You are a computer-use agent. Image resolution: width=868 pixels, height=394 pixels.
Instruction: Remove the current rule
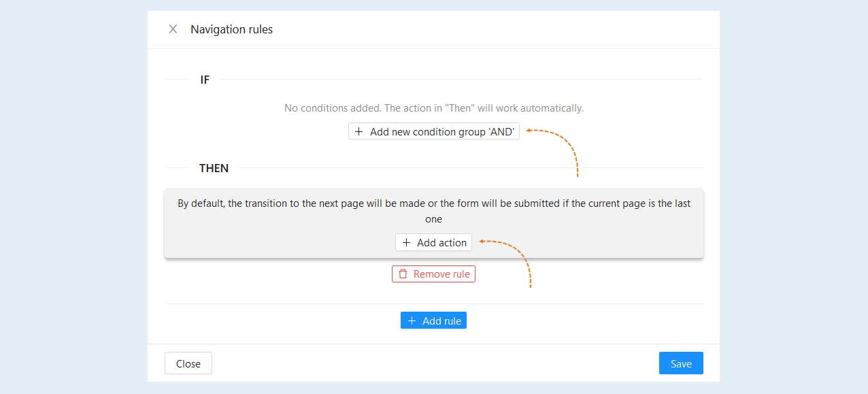click(433, 274)
